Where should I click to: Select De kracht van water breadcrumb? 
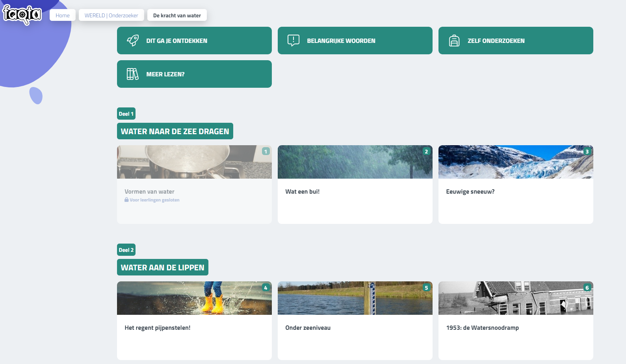click(x=177, y=15)
